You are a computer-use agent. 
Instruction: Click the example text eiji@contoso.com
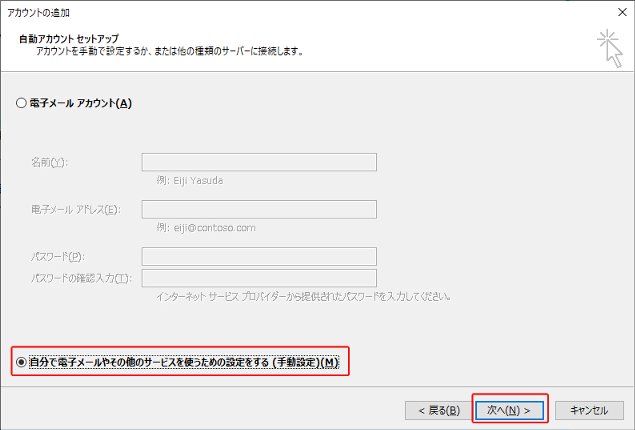[206, 228]
